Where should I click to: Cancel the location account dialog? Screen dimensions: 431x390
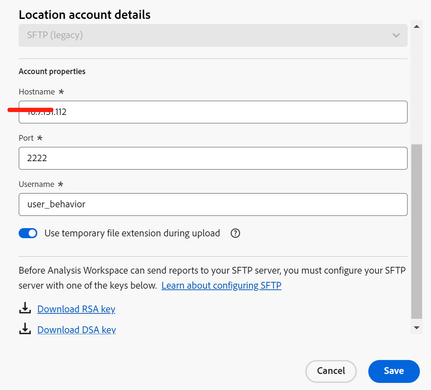331,371
